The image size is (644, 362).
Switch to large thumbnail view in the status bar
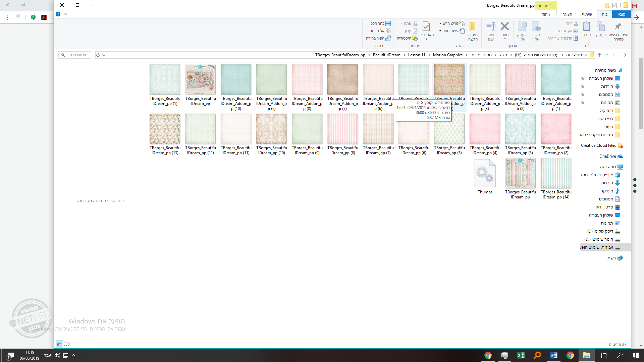(59, 344)
